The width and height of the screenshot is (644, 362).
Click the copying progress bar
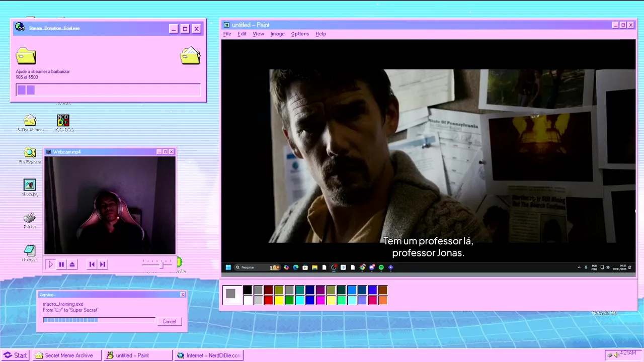tap(99, 320)
